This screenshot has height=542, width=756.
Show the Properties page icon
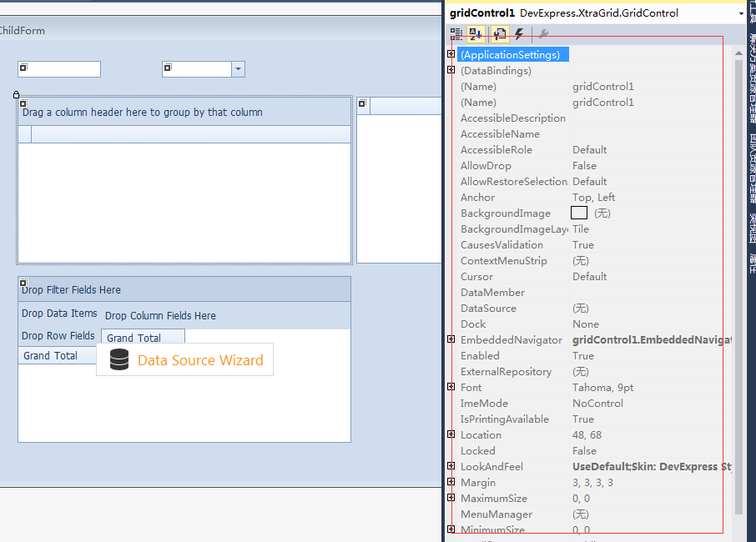pyautogui.click(x=499, y=34)
